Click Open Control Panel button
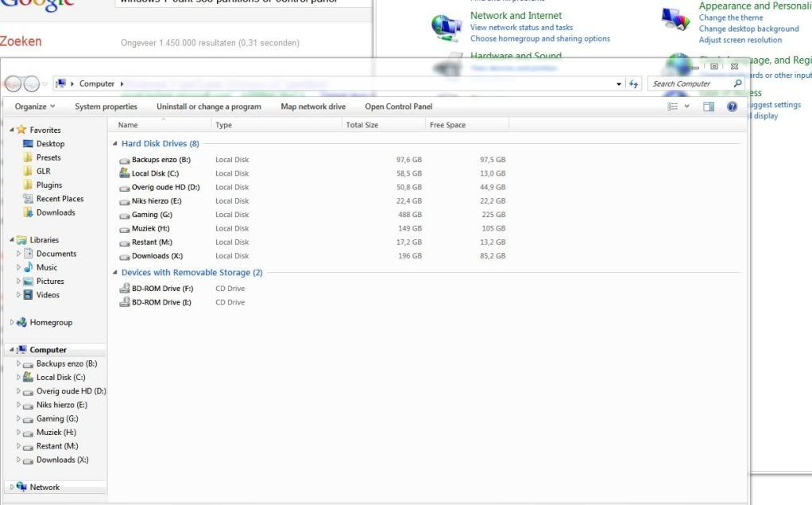 tap(398, 107)
